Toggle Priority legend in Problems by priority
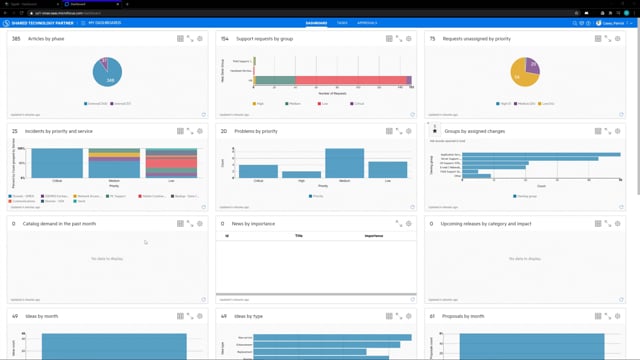Viewport: 640px width, 360px height. [316, 196]
